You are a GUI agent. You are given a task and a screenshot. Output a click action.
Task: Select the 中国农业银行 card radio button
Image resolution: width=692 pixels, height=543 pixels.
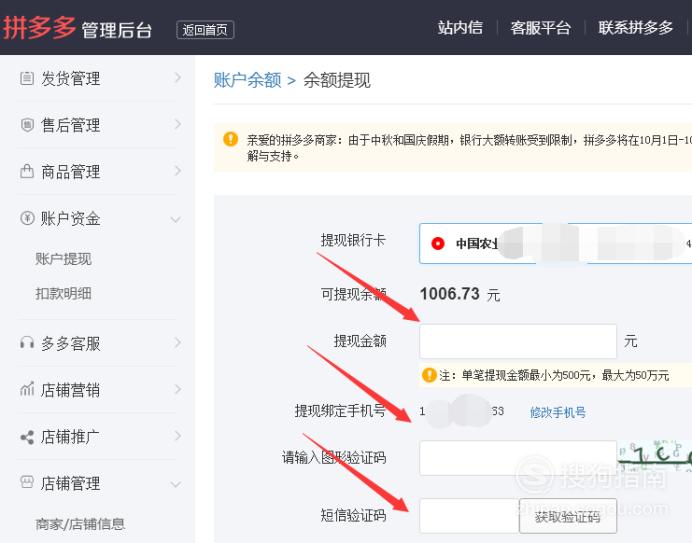(x=438, y=243)
